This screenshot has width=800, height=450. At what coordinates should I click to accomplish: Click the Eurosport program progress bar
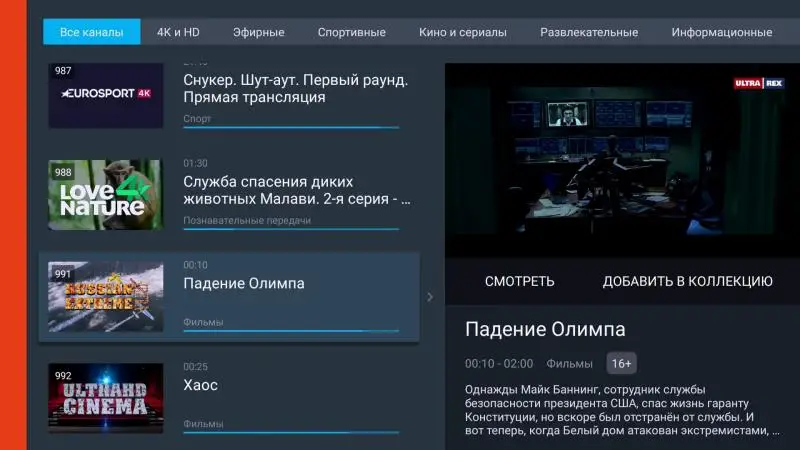[x=291, y=127]
